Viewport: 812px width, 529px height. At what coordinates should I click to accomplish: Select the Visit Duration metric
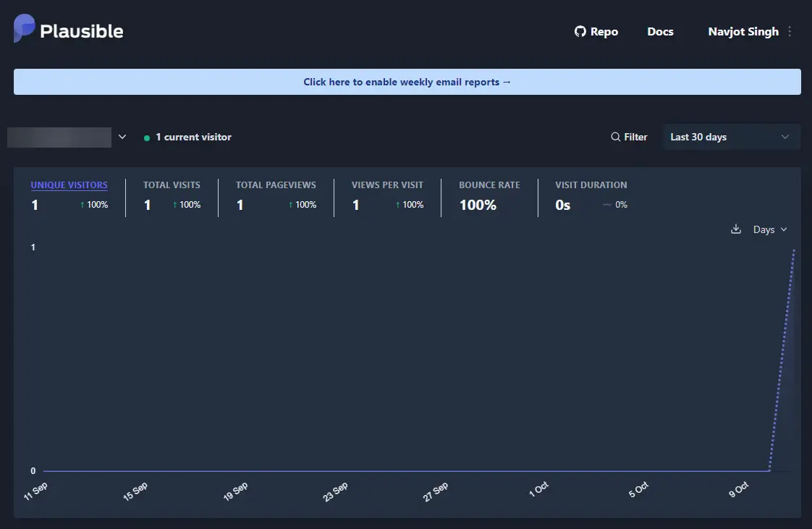click(591, 195)
